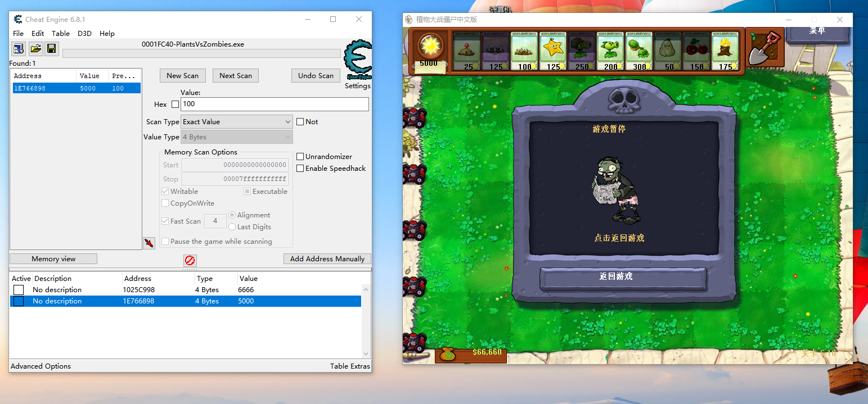The width and height of the screenshot is (868, 404).
Task: Click the large Cheat Engine gear logo
Action: pos(357,61)
